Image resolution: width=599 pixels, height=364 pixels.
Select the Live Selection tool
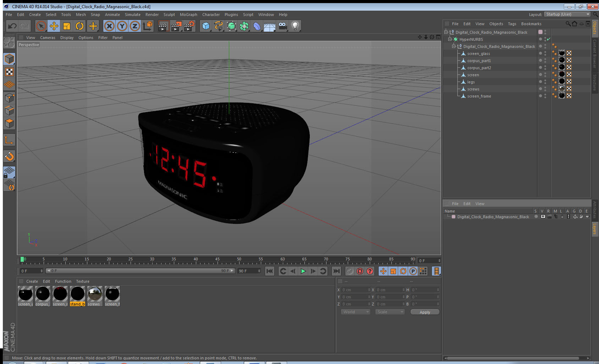click(41, 26)
